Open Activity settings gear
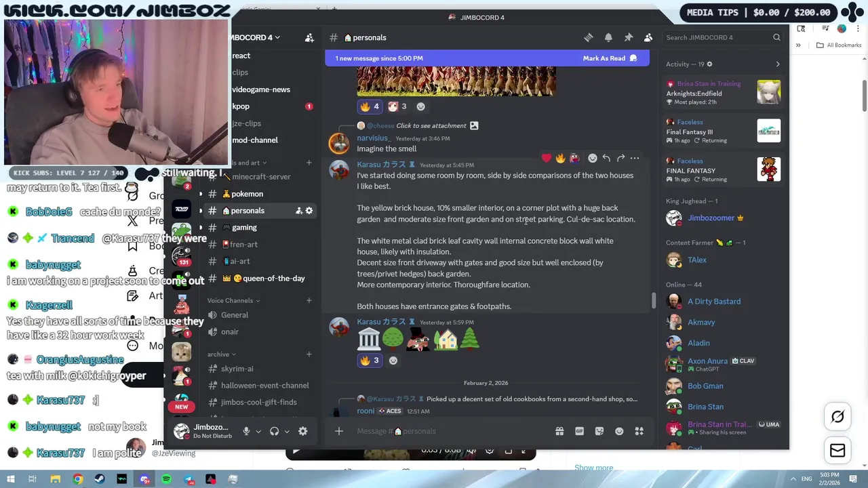The height and width of the screenshot is (488, 868). coord(710,64)
